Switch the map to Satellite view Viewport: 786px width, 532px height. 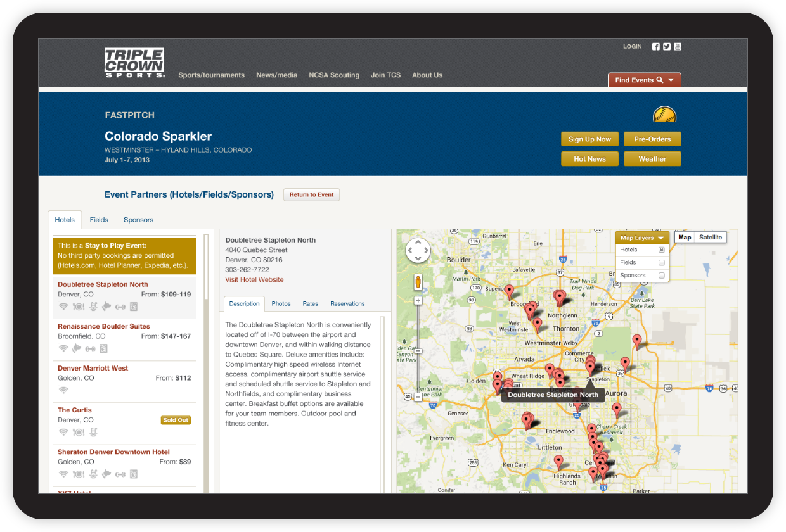(x=711, y=237)
